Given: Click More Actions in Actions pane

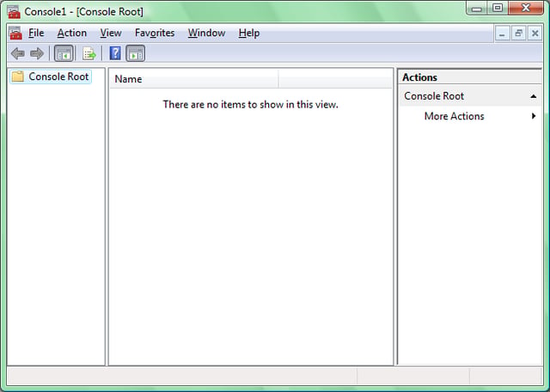Looking at the screenshot, I should 454,116.
